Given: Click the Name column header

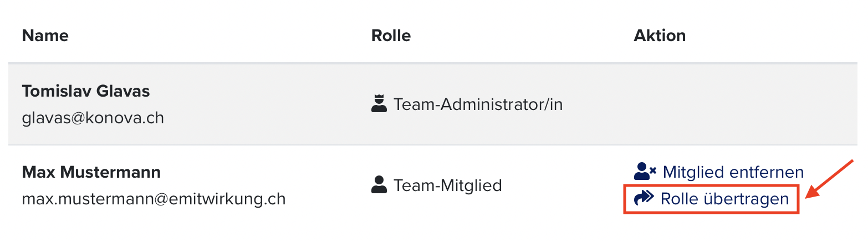Looking at the screenshot, I should pyautogui.click(x=45, y=36).
